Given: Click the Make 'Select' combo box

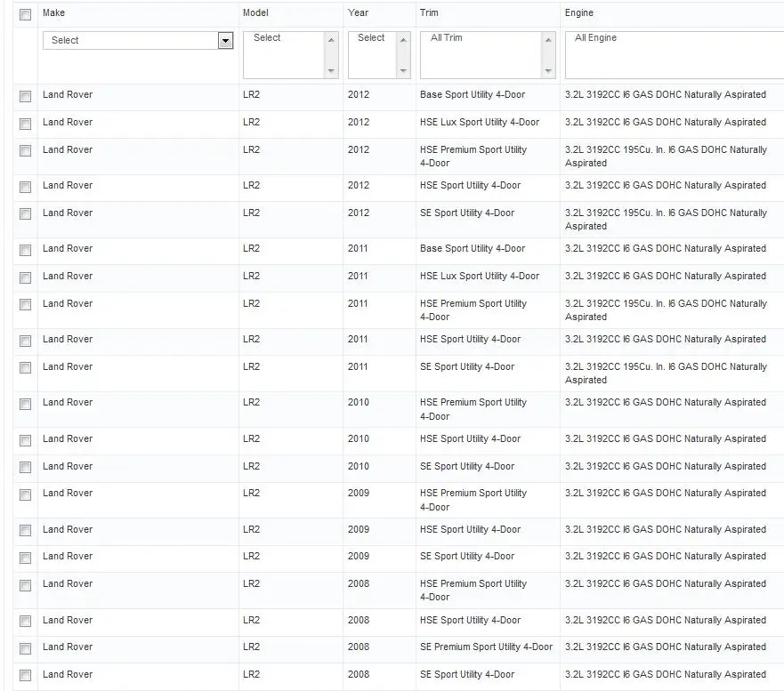Looking at the screenshot, I should click(138, 41).
